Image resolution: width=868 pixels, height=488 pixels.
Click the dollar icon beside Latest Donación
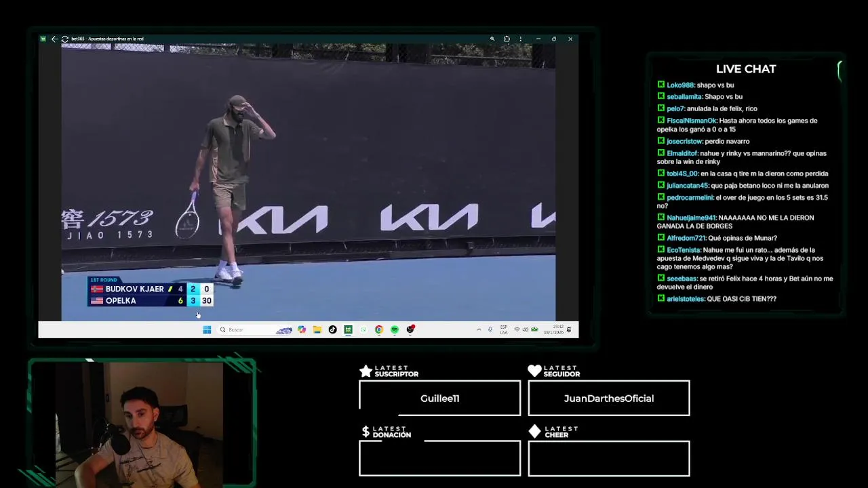pos(366,432)
